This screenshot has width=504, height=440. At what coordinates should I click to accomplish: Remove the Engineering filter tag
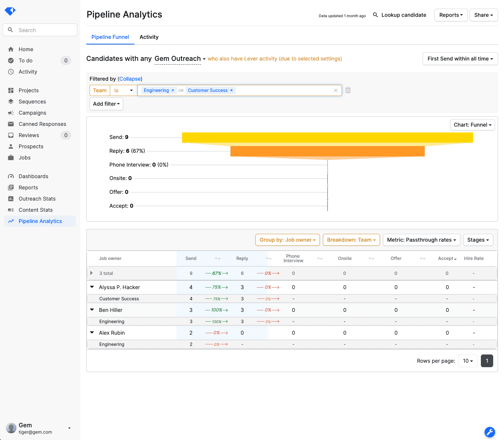(x=173, y=90)
